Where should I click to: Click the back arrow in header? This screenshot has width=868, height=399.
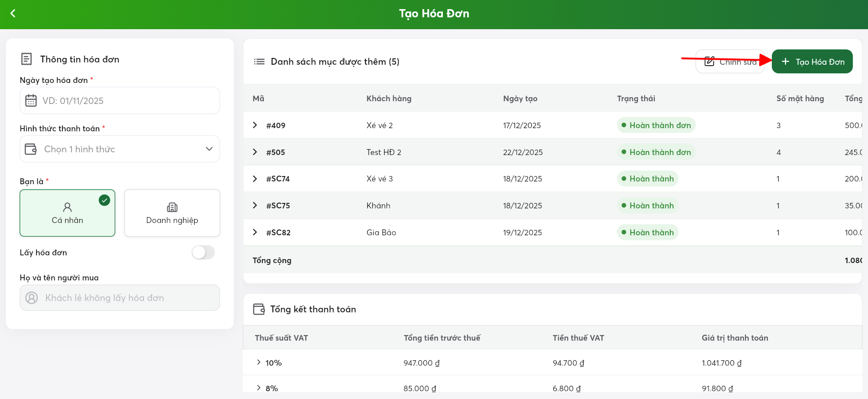click(x=13, y=14)
